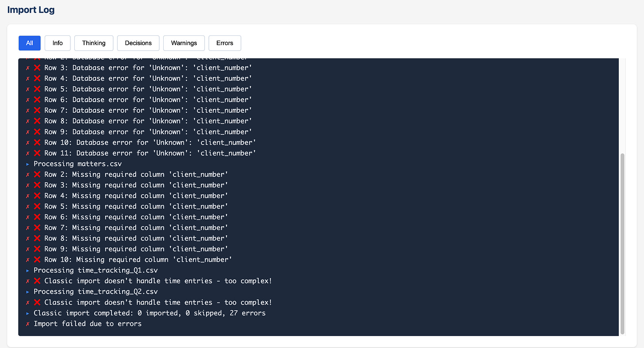644x348 pixels.
Task: Click blue arrow beside 'Processing time_tracking_Q2.csv'
Action: (x=27, y=291)
